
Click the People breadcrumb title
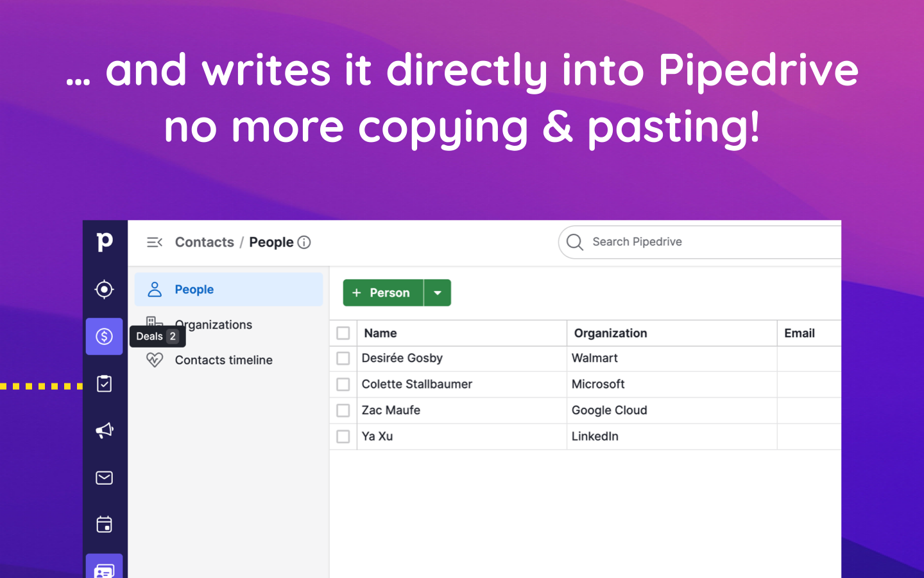(271, 242)
